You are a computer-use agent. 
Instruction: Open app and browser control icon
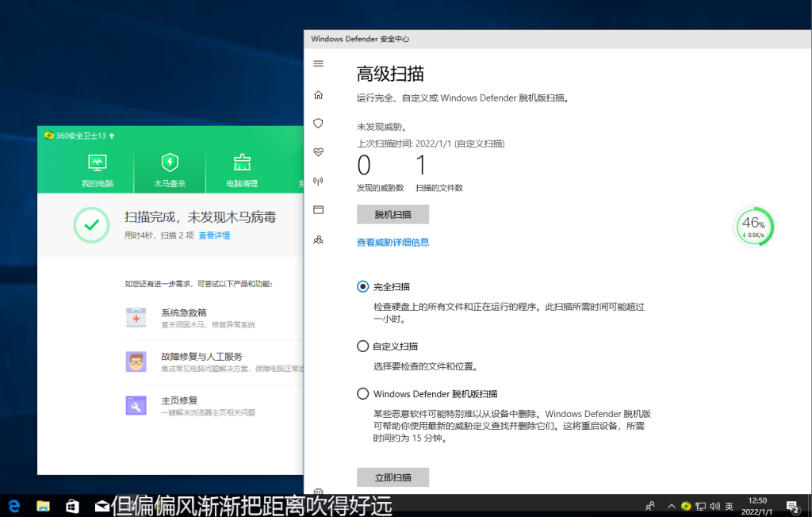coord(319,210)
